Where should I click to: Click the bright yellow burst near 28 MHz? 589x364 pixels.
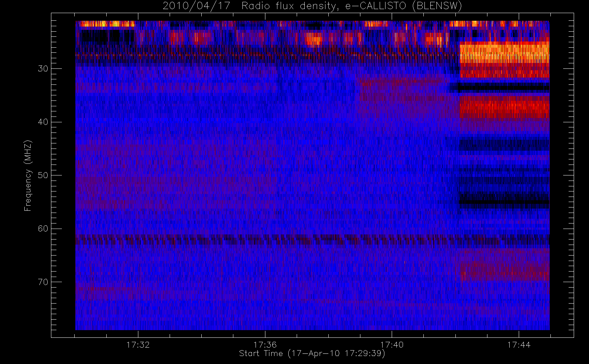(505, 53)
